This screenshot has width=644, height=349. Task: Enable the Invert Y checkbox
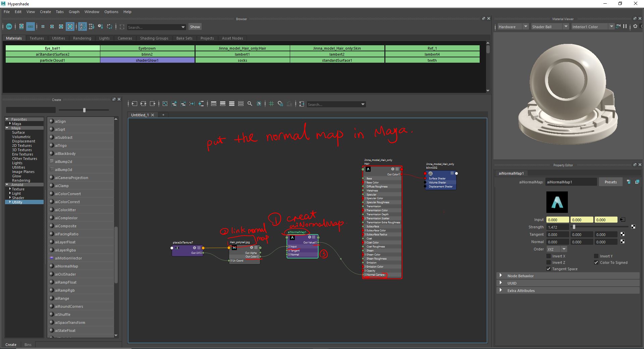pos(596,256)
